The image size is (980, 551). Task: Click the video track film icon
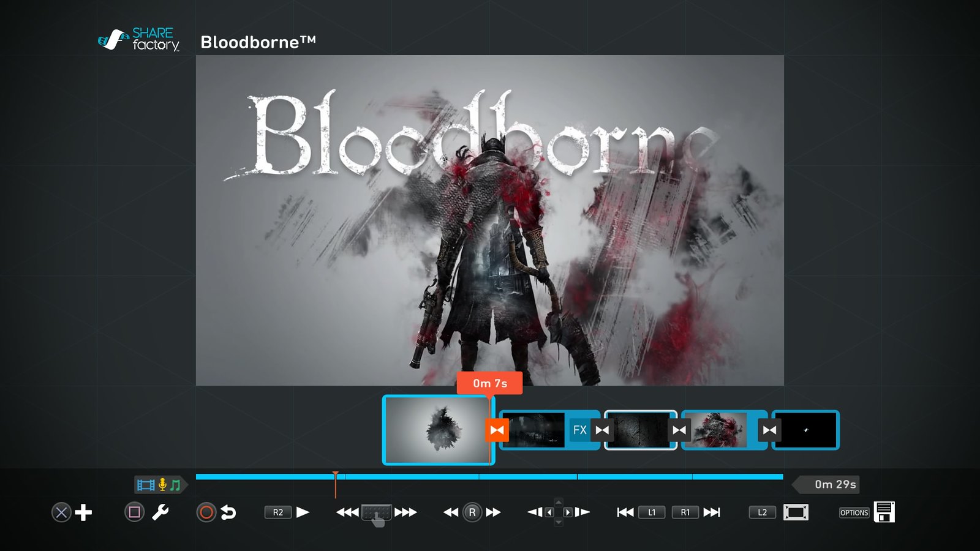tap(146, 485)
